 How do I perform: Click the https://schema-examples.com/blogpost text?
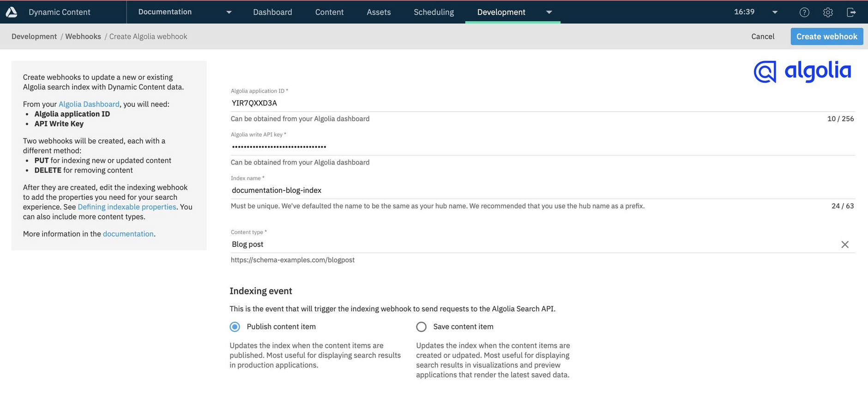(293, 260)
